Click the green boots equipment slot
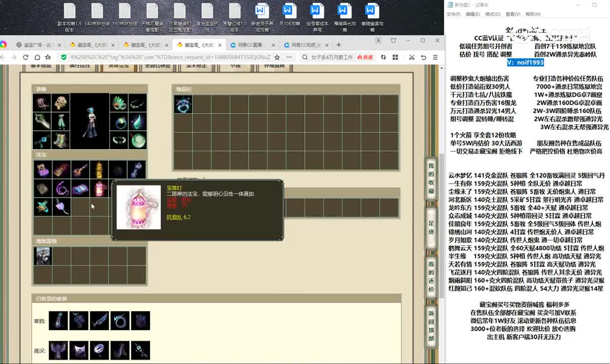Screen dimensions: 610x364 click(x=61, y=140)
